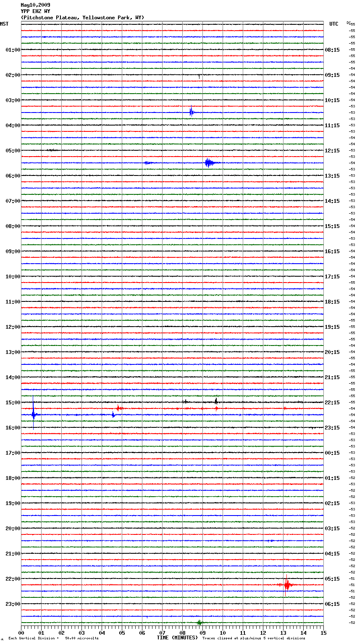The height and width of the screenshot is (644, 357).
Task: Click the 12:15 UTC time label
Action: (x=332, y=151)
